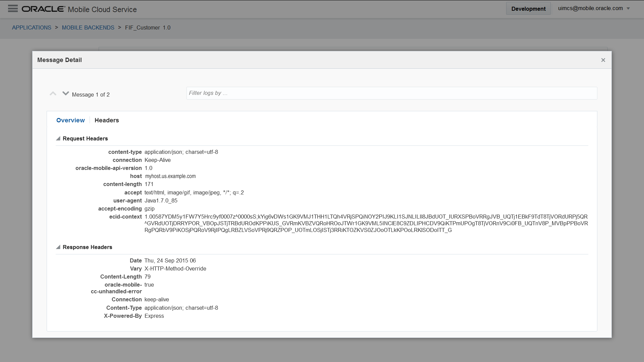Collapse the Request Headers section triangle

pos(58,138)
